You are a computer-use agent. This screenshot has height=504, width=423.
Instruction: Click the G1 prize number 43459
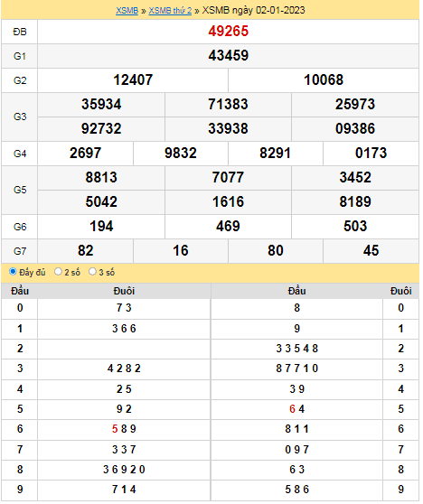230,56
